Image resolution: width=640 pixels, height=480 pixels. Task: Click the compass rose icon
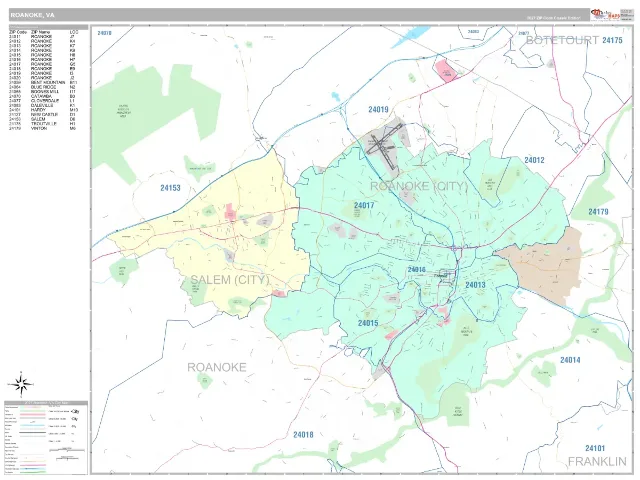click(x=21, y=384)
